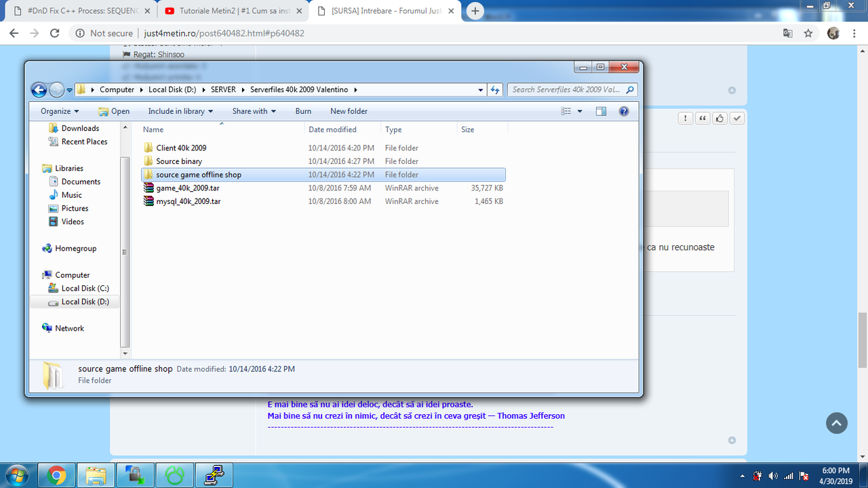
Task: Select Local Disk (C:) in the navigation pane
Action: [85, 288]
